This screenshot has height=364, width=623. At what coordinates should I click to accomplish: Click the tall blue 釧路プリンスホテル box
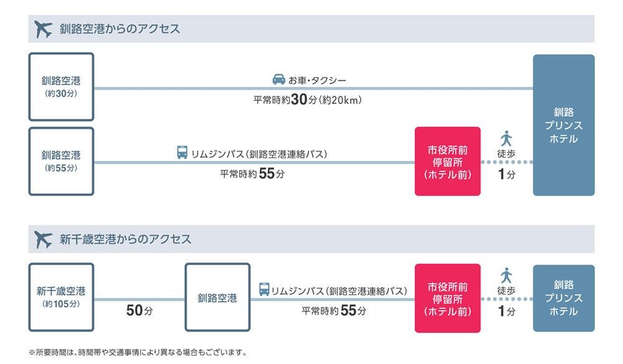pos(563,125)
